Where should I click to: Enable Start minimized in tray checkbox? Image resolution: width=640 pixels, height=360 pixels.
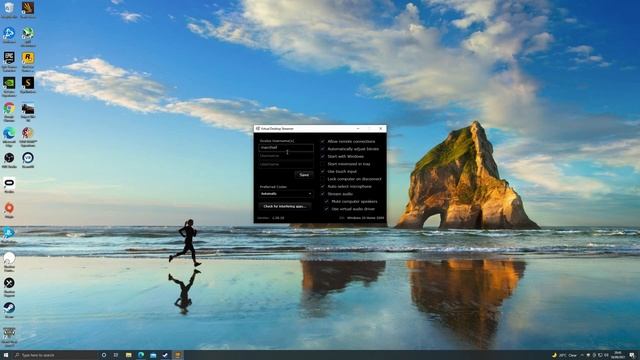click(x=322, y=164)
